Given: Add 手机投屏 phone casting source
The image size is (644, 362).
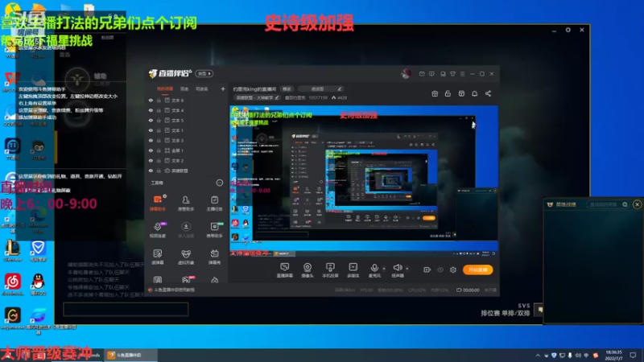Looking at the screenshot, I should coord(330,270).
